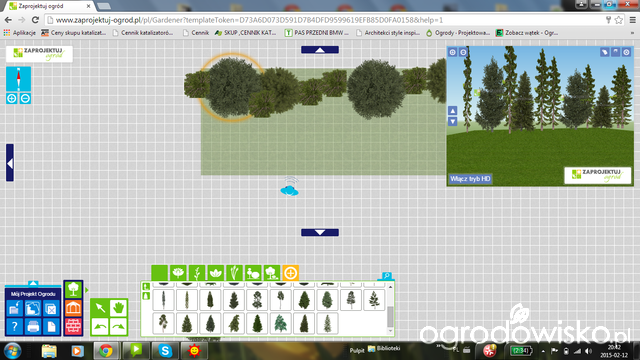Open the print project icon

[x=33, y=327]
